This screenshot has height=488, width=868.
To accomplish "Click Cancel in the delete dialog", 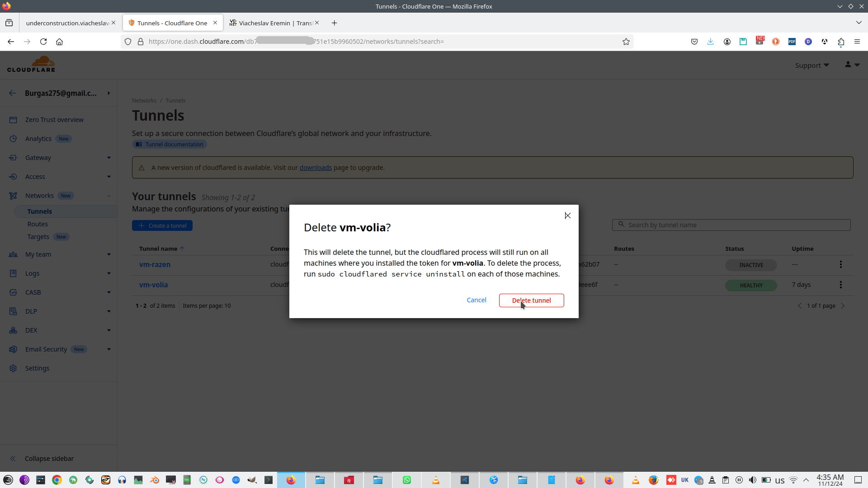I will 476,300.
